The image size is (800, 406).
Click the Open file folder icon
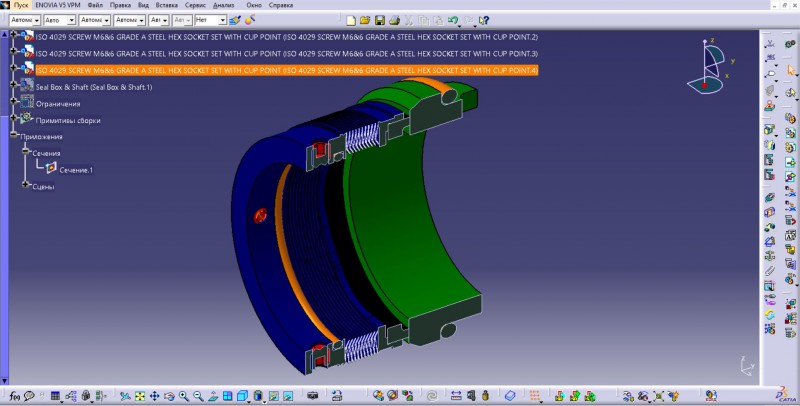pos(365,20)
